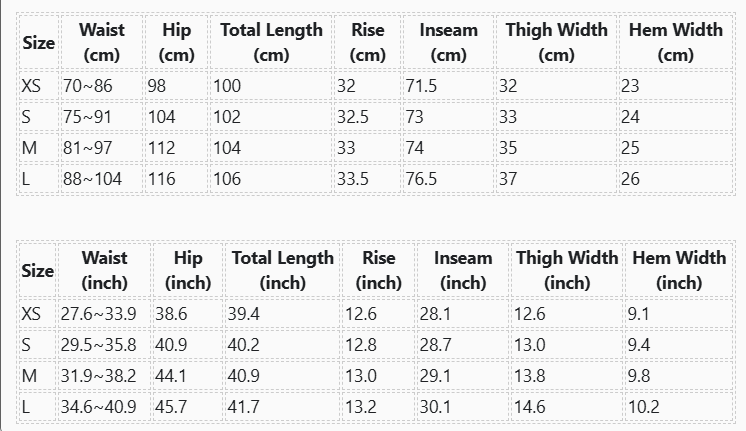Viewport: 746px width, 431px height.
Task: Click the Hip (inch) header cell
Action: click(188, 270)
